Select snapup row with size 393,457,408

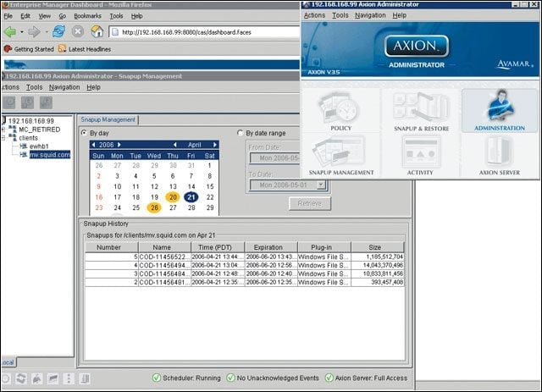click(245, 282)
